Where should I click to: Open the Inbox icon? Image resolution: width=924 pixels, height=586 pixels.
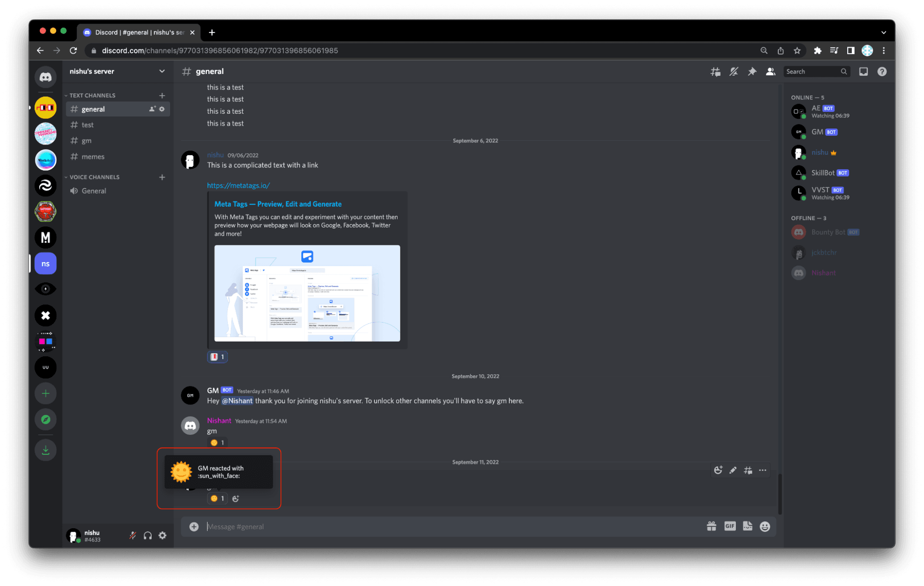point(863,72)
